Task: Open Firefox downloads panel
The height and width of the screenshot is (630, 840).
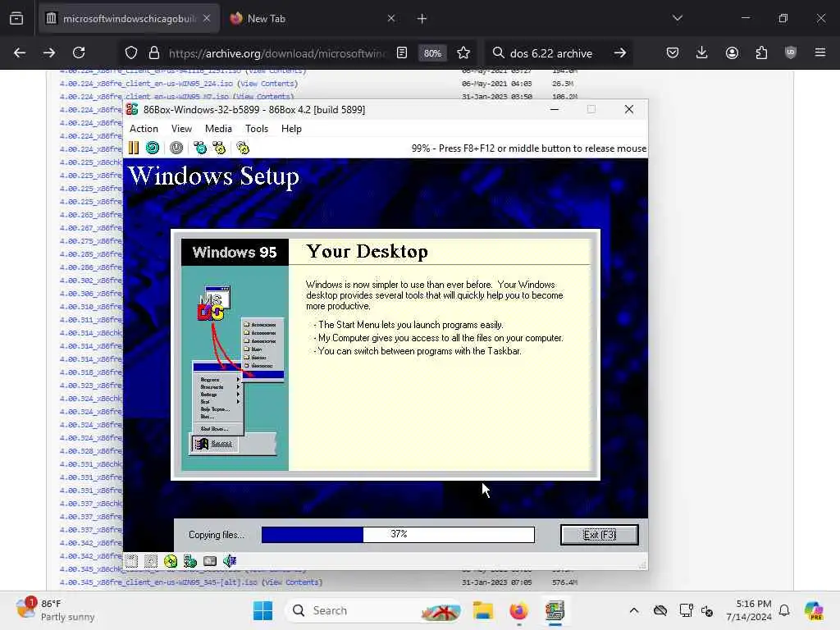Action: tap(702, 52)
